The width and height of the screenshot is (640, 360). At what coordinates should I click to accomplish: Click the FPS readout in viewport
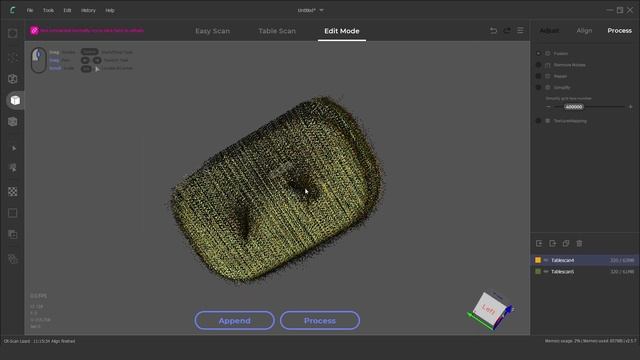coord(38,296)
